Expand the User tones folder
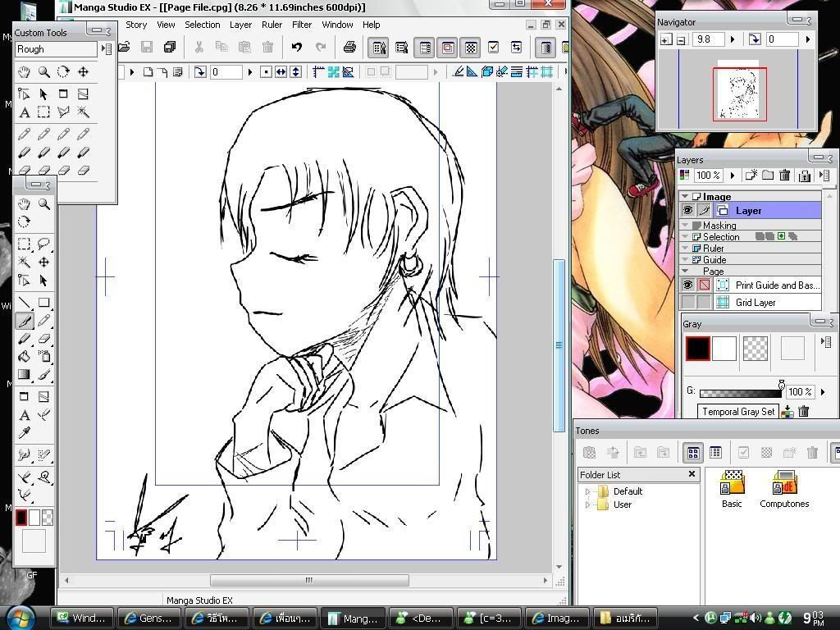The height and width of the screenshot is (630, 840). click(587, 504)
